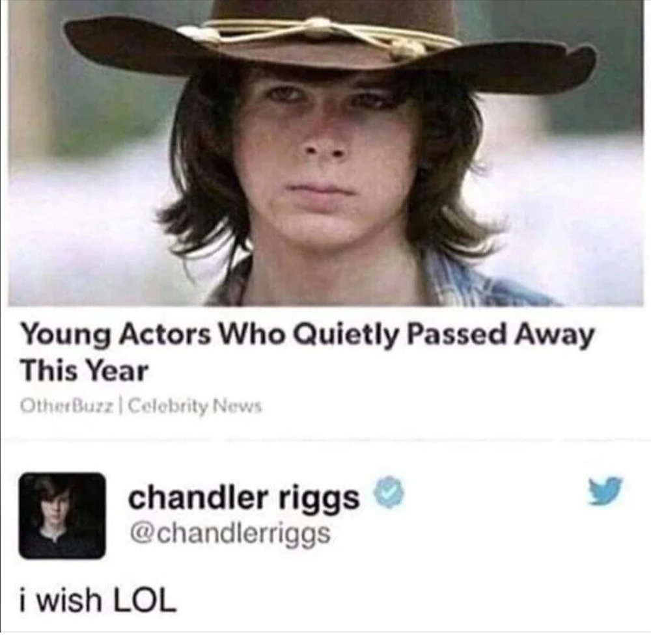The height and width of the screenshot is (644, 651).
Task: Click the verified checkmark badge
Action: click(390, 492)
